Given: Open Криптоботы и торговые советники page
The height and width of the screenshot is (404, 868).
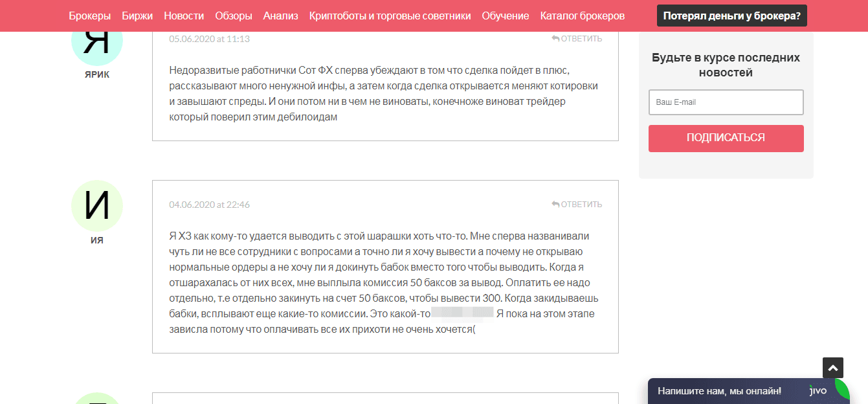Looking at the screenshot, I should point(390,16).
